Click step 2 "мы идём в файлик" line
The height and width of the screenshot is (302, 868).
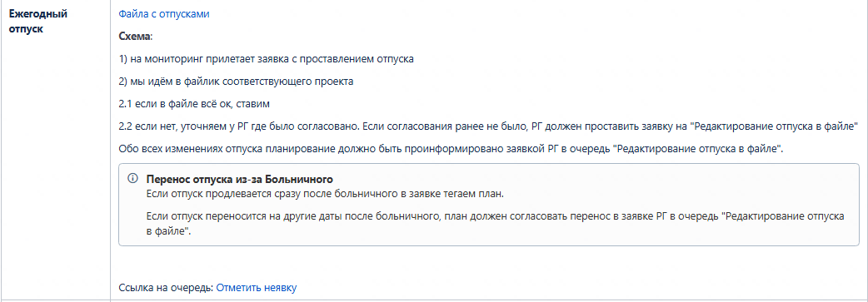click(x=237, y=82)
